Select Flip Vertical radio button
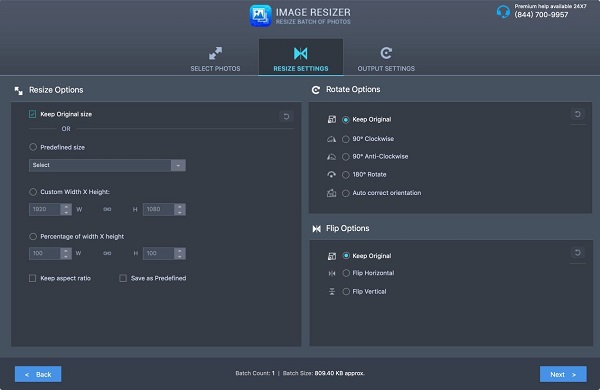The image size is (600, 390). point(346,292)
